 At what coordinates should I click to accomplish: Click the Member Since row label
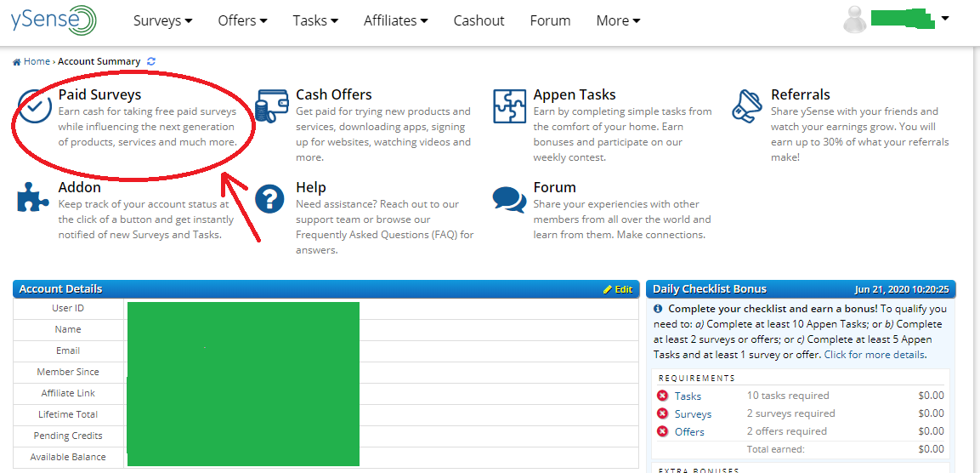(68, 372)
